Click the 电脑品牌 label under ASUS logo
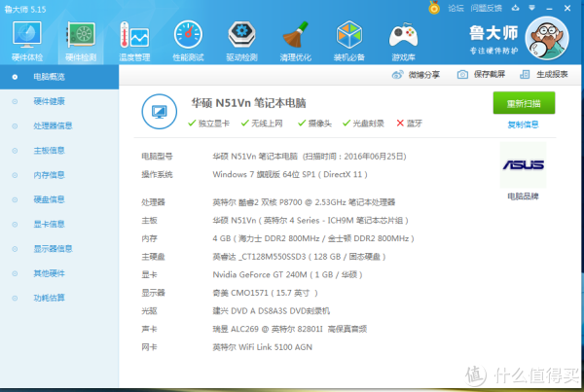The height and width of the screenshot is (392, 584). (523, 196)
